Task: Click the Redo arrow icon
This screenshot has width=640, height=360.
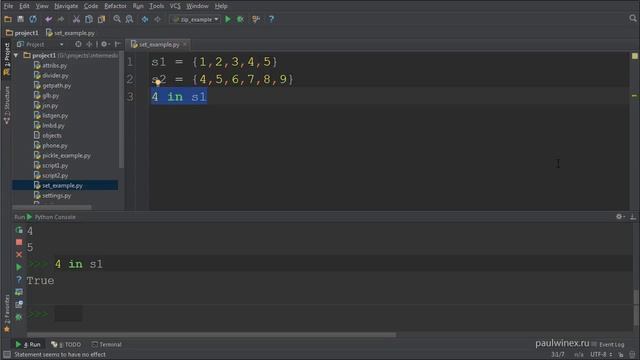Action: coord(61,19)
